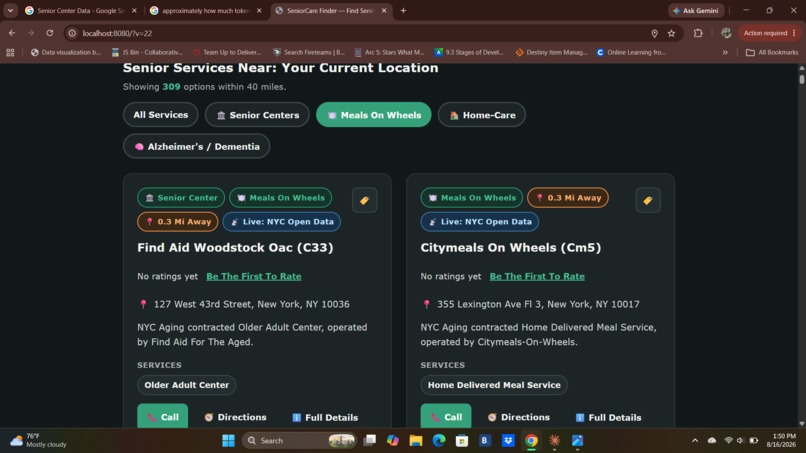
Task: Click Home Delivered Meal Service chip
Action: [494, 385]
